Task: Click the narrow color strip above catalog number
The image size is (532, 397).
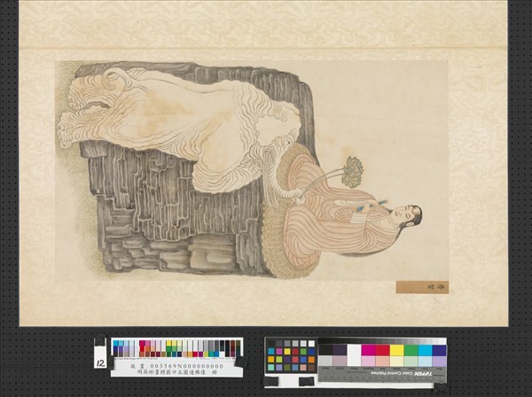Action: 176,348
